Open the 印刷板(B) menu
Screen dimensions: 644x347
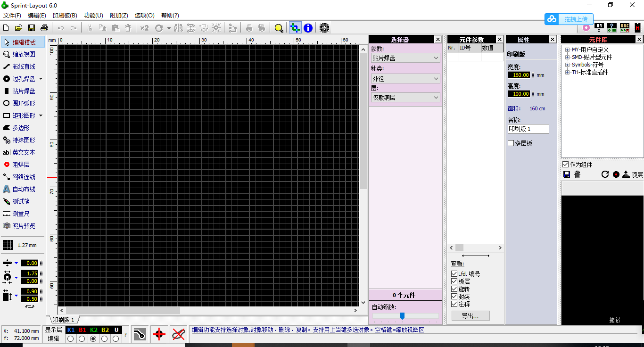point(65,16)
